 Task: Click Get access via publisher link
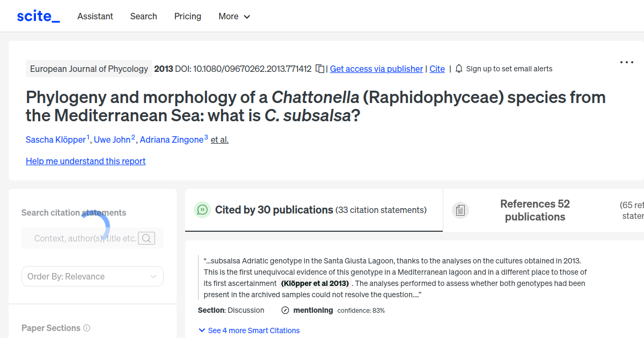tap(376, 69)
